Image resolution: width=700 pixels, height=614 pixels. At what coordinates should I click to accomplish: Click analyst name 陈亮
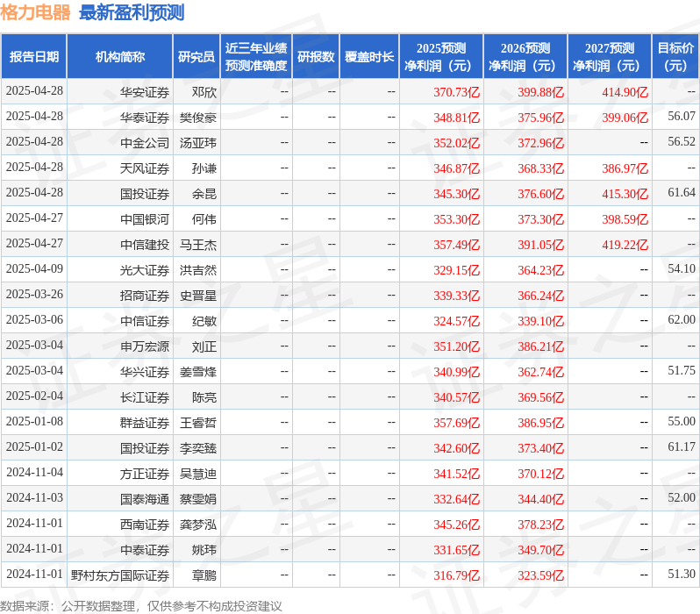(x=204, y=398)
